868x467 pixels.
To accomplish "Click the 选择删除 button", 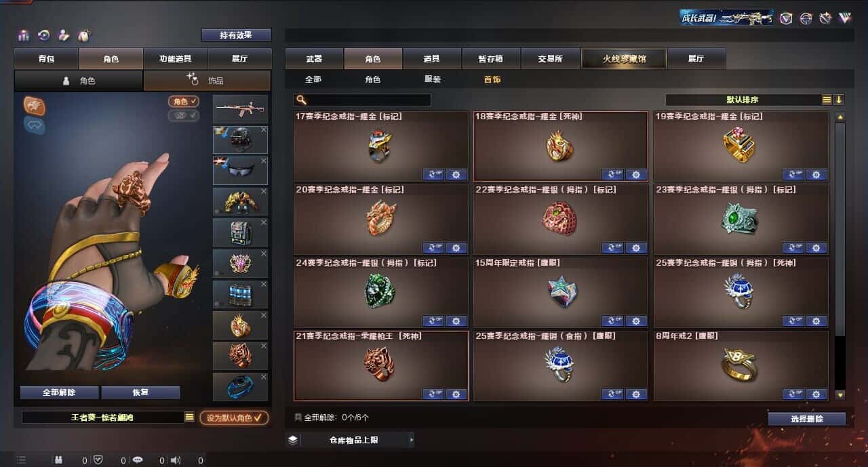I will [807, 419].
